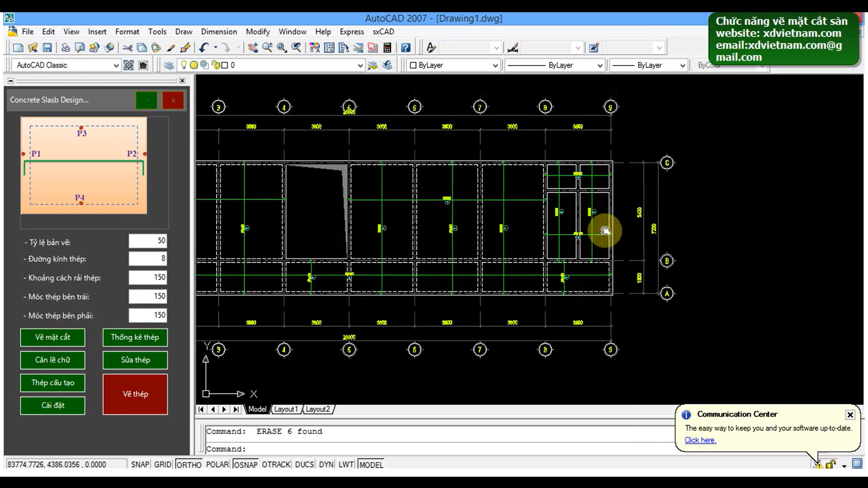
Task: Click the Tỷ lệ bản vẽ field
Action: click(148, 241)
